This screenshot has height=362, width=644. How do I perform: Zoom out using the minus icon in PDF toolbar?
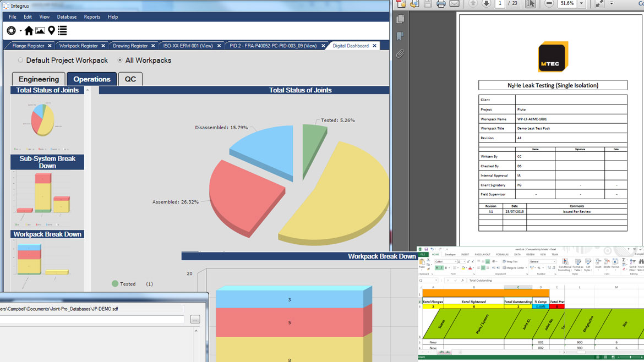coord(548,4)
